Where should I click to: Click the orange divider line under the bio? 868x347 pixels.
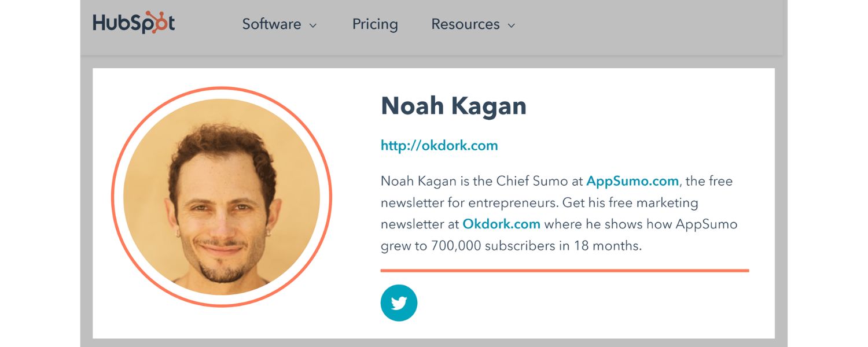pyautogui.click(x=564, y=270)
